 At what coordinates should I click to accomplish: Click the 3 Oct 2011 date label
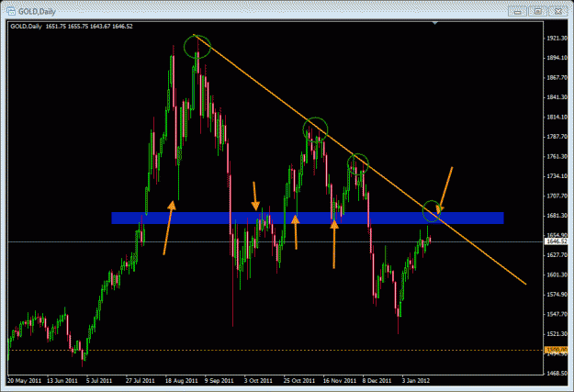(258, 381)
